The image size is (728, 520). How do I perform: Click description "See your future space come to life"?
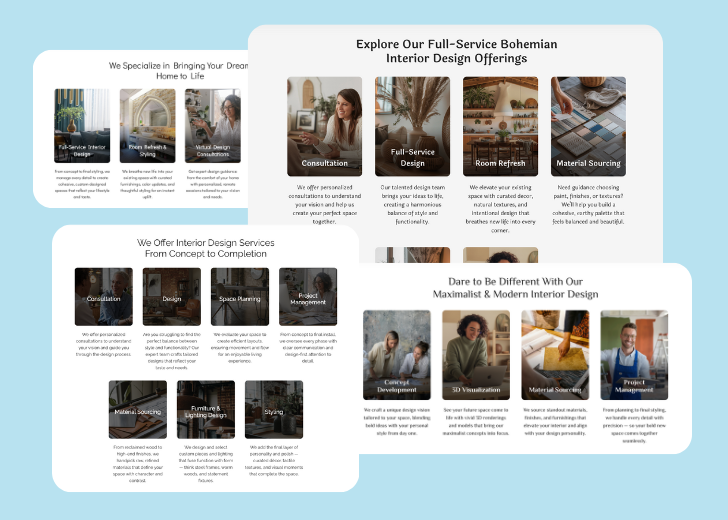point(476,421)
